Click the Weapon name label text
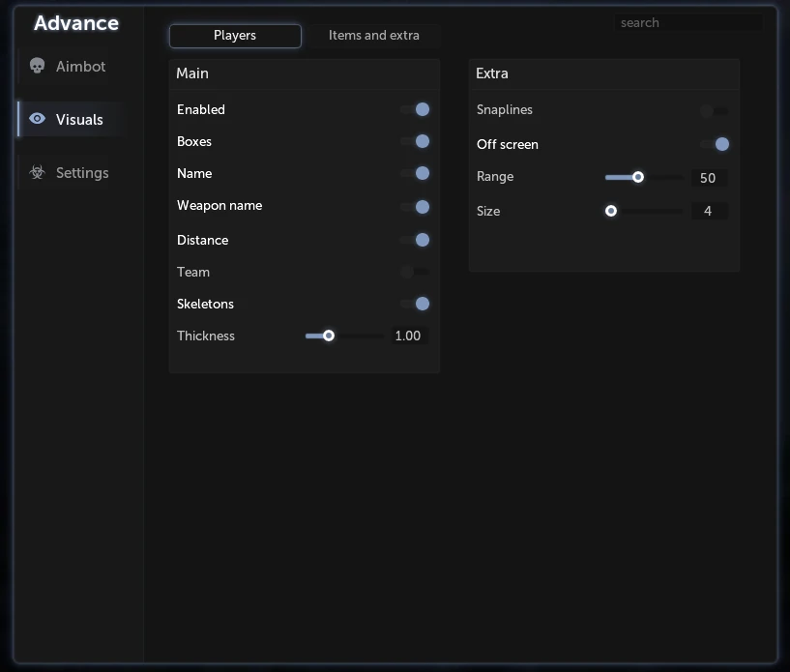Screen dimensions: 790x672 (219, 206)
